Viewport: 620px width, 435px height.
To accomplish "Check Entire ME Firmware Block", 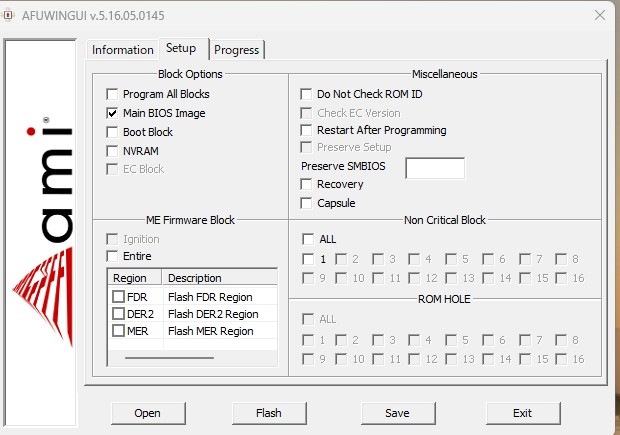I will (113, 257).
